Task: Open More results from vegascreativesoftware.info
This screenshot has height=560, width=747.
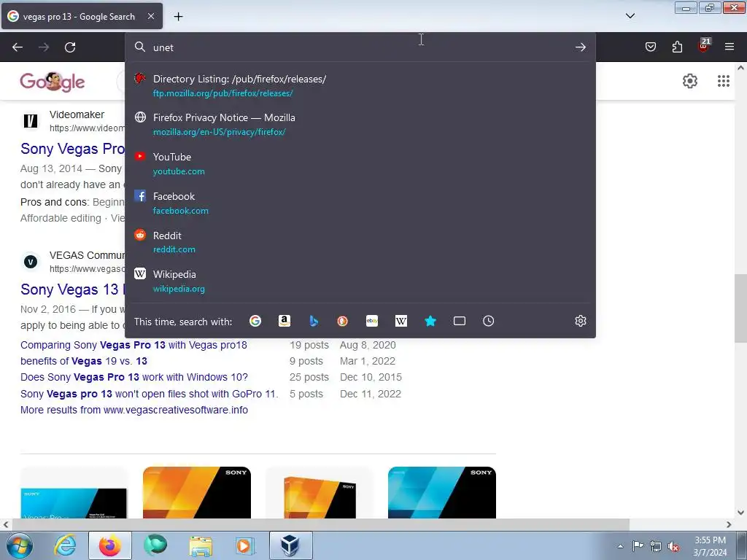Action: 134,410
